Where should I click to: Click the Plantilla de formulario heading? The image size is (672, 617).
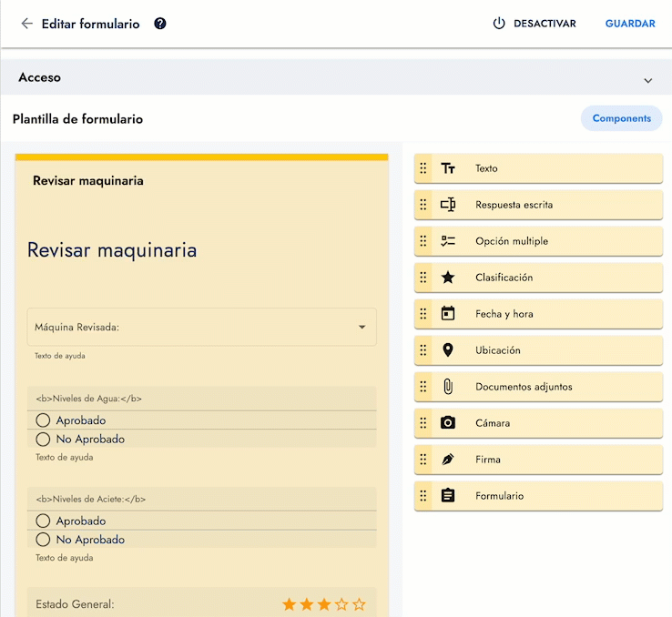tap(77, 119)
